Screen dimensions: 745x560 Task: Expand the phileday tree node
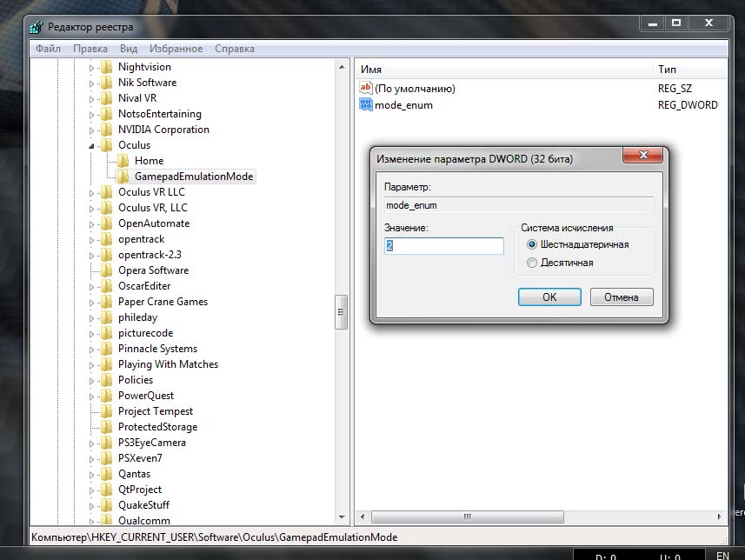pos(91,318)
